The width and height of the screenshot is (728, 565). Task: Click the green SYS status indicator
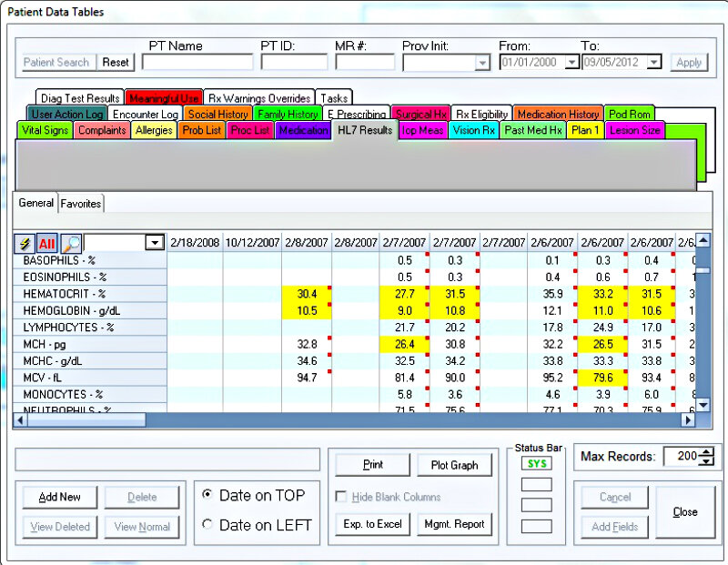(539, 464)
